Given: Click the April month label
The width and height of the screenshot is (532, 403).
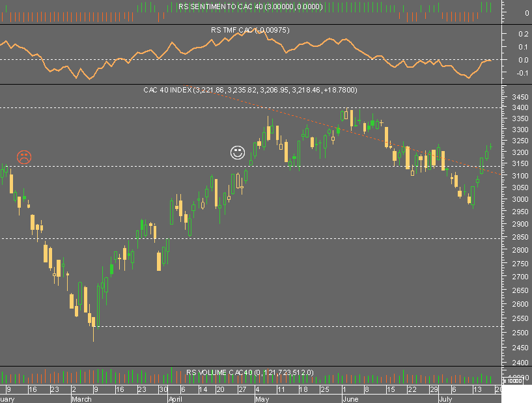Looking at the screenshot, I should (x=175, y=399).
